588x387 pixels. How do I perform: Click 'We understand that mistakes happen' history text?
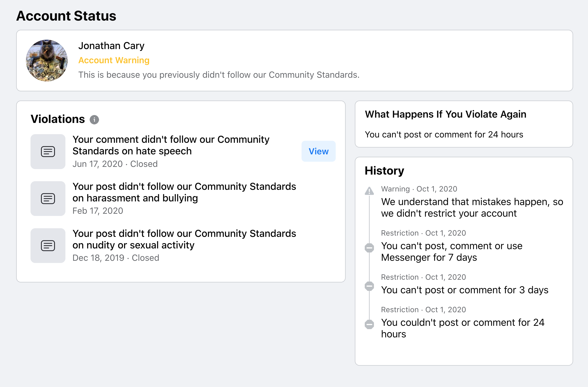(472, 208)
